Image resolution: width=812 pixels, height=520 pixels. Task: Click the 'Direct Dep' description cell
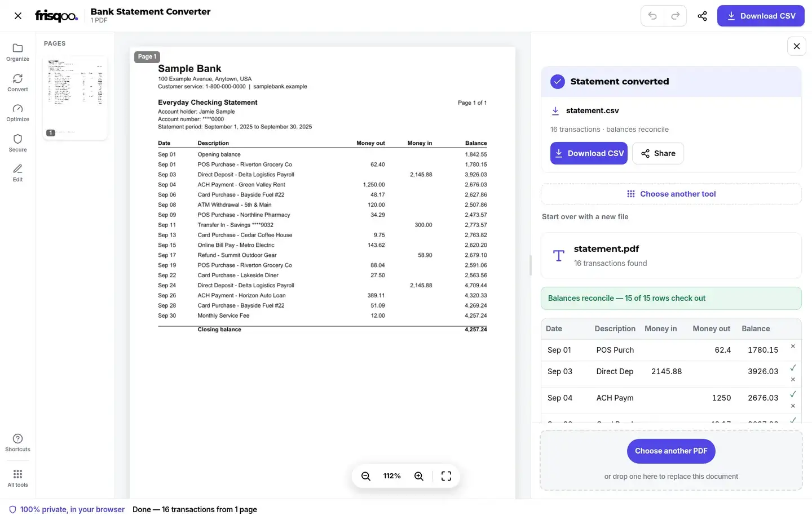(x=615, y=371)
